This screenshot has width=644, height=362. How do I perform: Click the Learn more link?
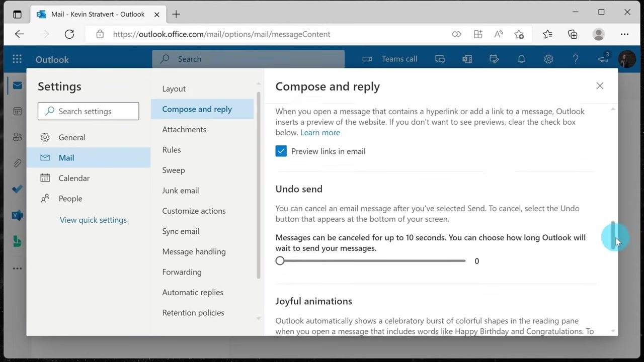(320, 132)
